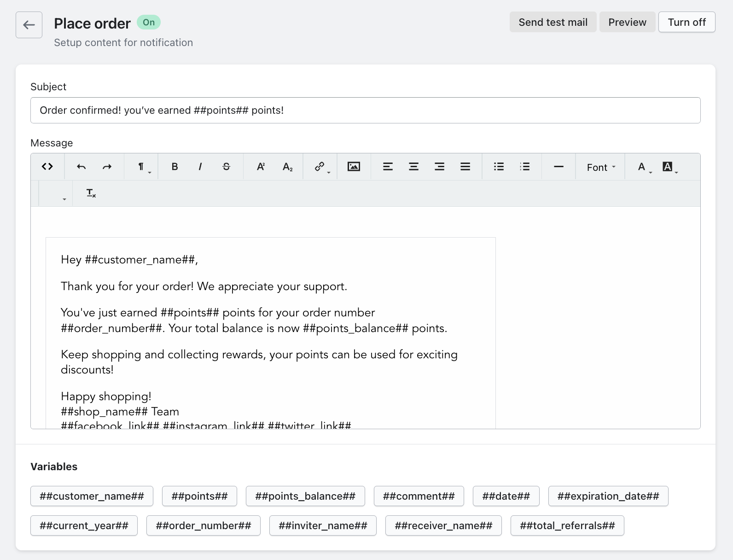Open the paragraph format dropdown
Viewport: 733px width, 560px height.
(144, 167)
